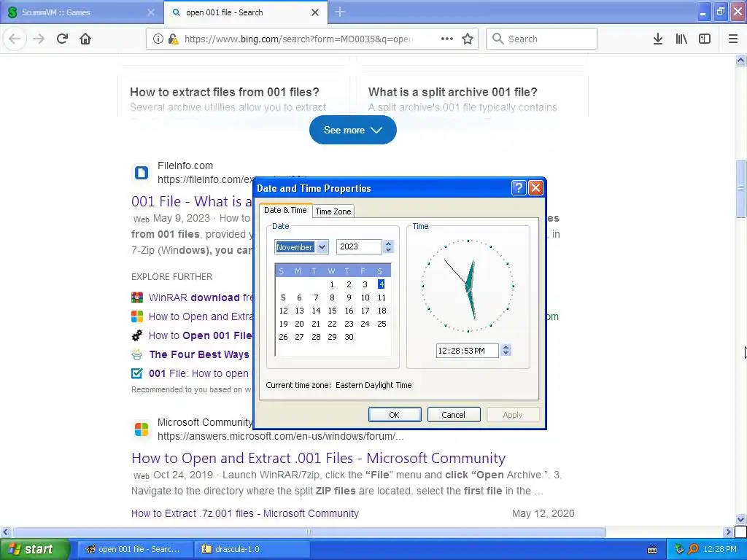This screenshot has width=747, height=560.
Task: Click the scroll down arrow on vertical scrollbar
Action: (x=741, y=519)
